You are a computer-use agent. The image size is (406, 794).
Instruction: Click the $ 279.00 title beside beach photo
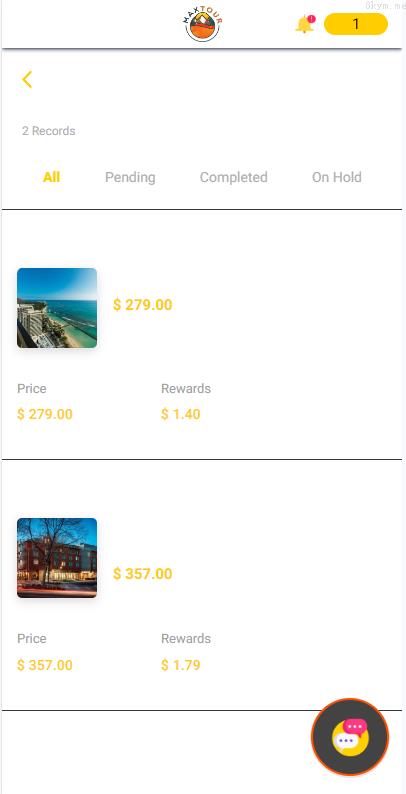point(143,305)
